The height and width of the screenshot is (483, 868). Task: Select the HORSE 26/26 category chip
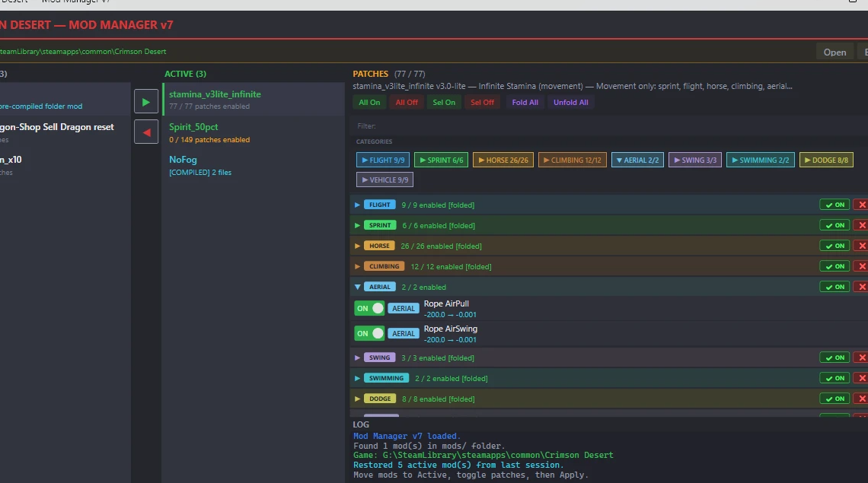coord(503,160)
